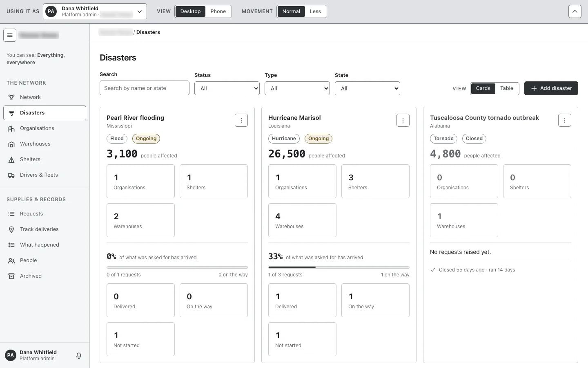The width and height of the screenshot is (588, 368).
Task: Open Pearl River flooding disaster title
Action: click(x=135, y=118)
